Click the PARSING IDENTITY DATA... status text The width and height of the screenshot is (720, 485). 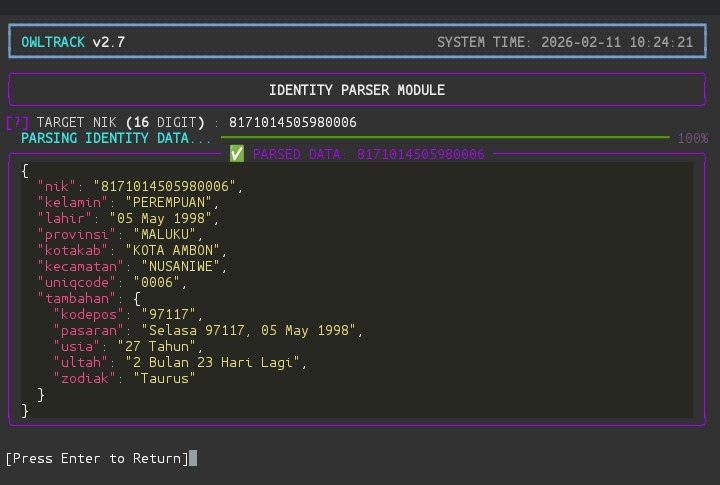coord(116,138)
